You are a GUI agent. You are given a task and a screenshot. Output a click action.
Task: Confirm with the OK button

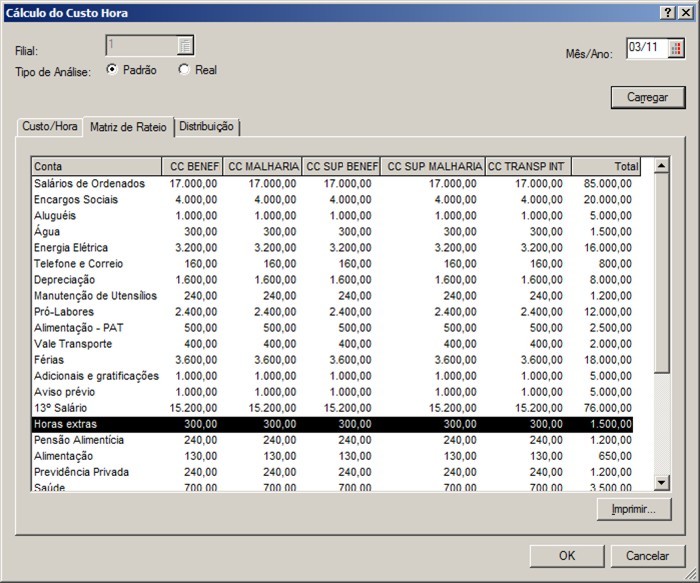567,556
